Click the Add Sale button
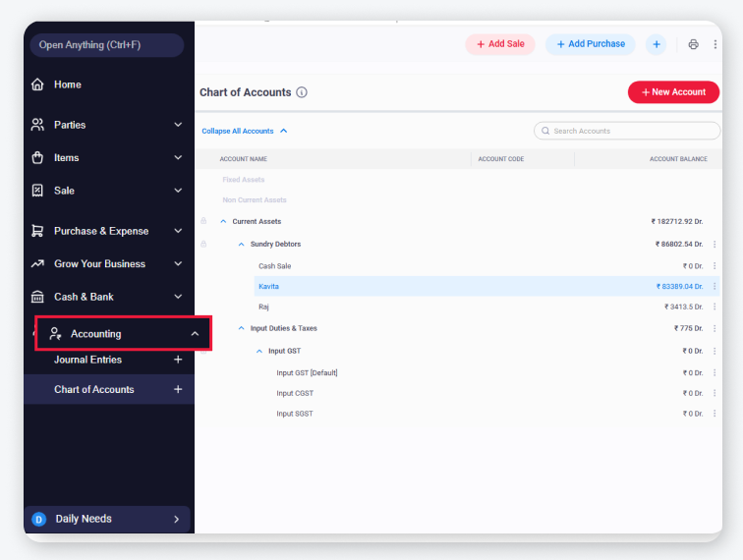The width and height of the screenshot is (743, 560). (x=500, y=44)
